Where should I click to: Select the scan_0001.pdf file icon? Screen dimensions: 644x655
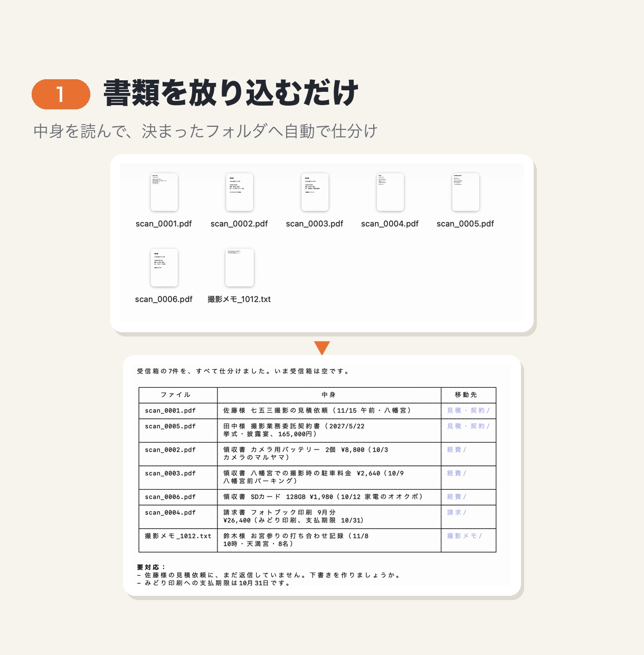[x=164, y=192]
